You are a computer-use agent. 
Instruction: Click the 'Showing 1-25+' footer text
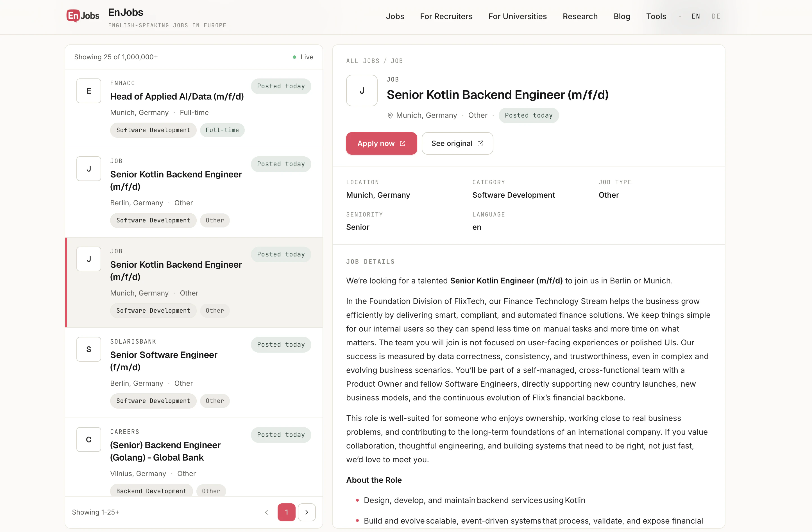[x=96, y=512]
